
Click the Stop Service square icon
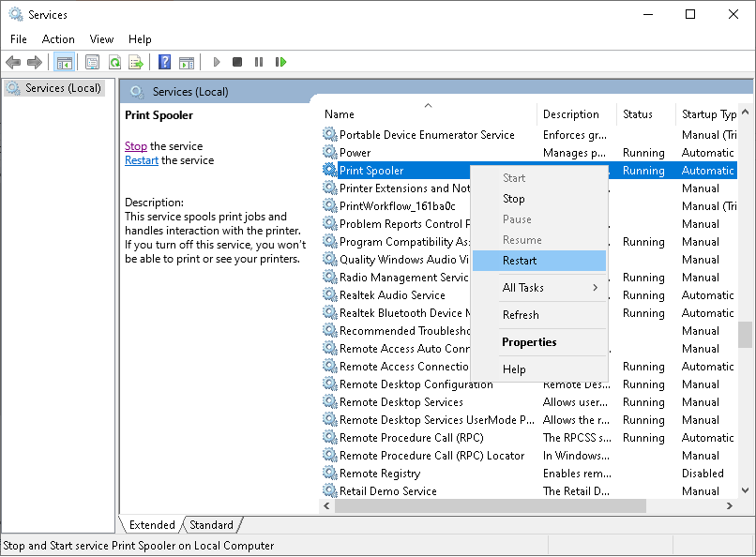point(237,62)
